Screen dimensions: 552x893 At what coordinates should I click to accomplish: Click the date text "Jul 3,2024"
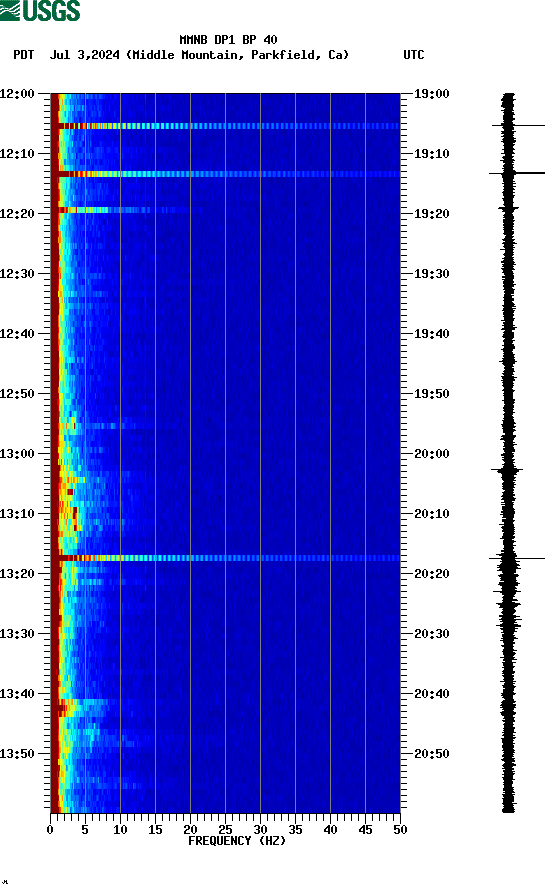tap(85, 55)
